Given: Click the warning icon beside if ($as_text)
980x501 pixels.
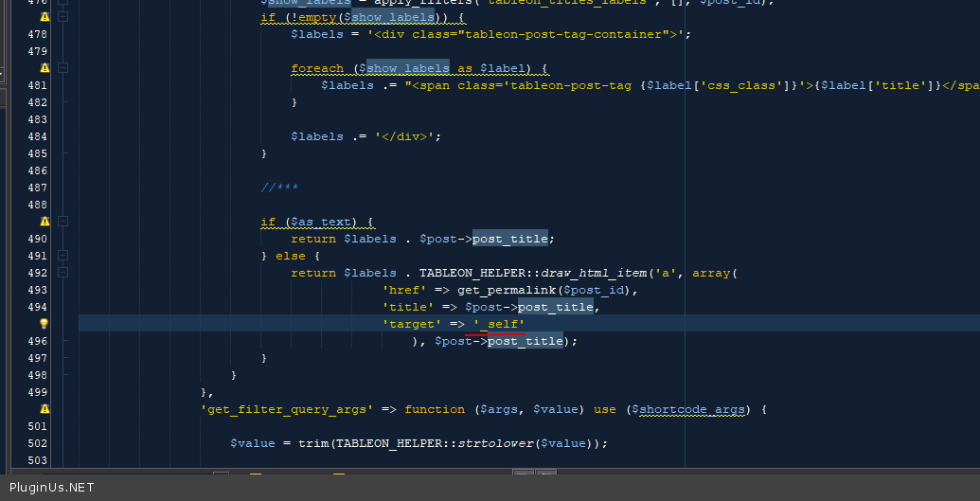Looking at the screenshot, I should pyautogui.click(x=45, y=222).
